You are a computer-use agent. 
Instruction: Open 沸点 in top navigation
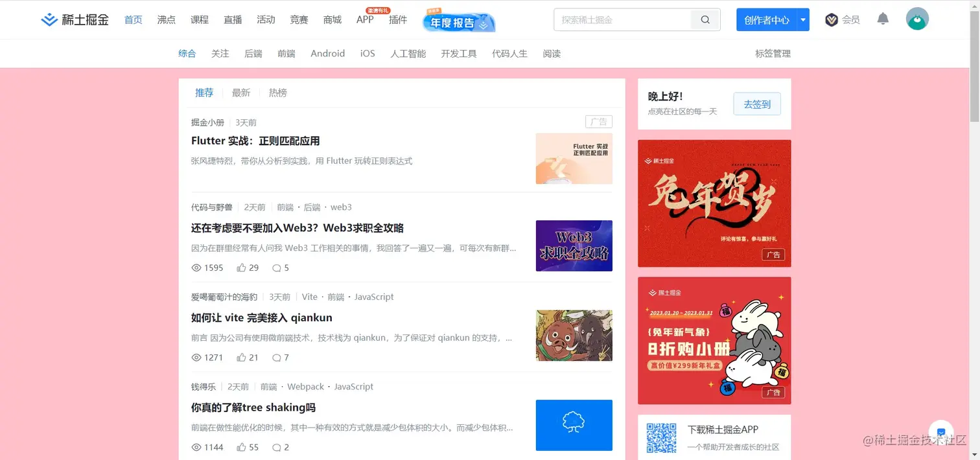click(x=167, y=19)
